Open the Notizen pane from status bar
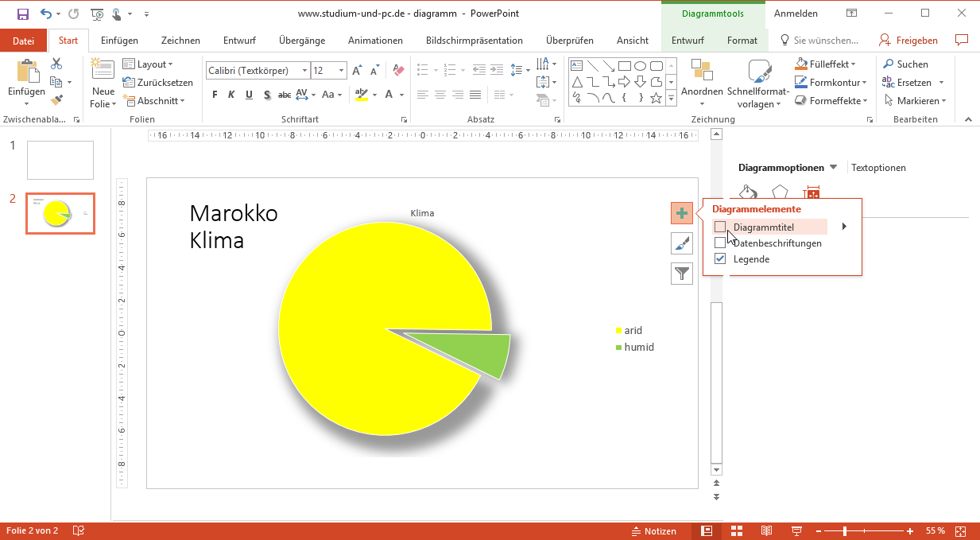Image resolution: width=980 pixels, height=540 pixels. coord(654,530)
